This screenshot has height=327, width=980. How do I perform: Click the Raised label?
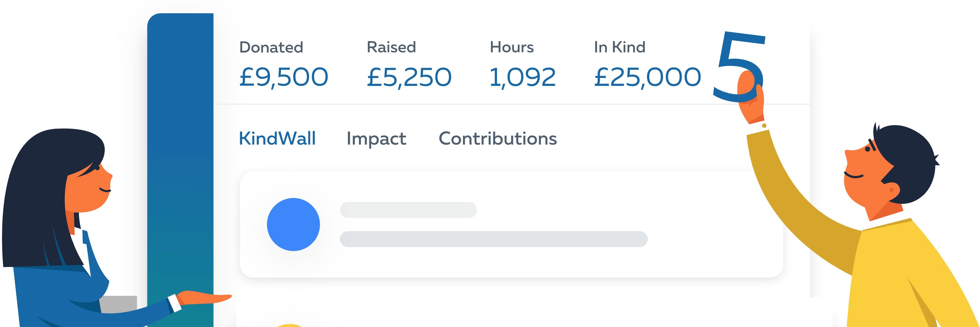point(391,47)
